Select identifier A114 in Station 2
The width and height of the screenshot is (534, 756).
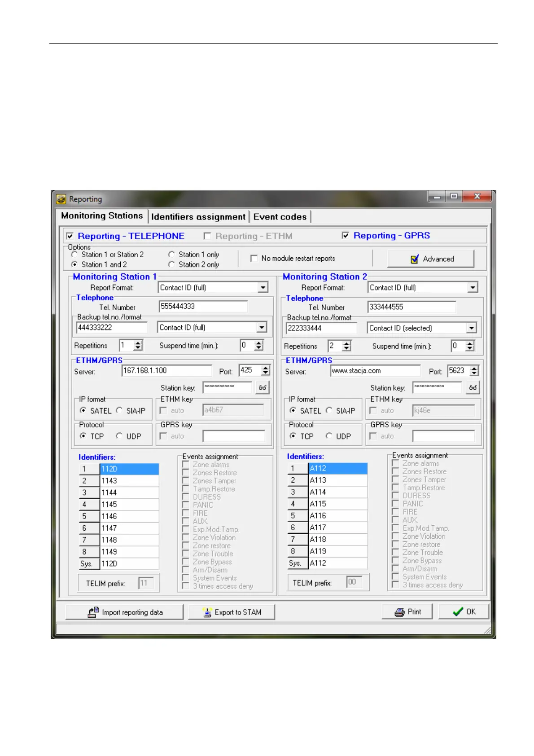tap(338, 492)
